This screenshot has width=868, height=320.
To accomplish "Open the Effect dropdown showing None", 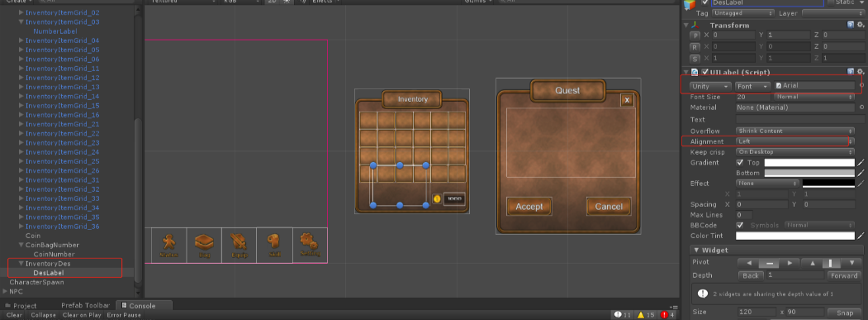I will pyautogui.click(x=767, y=183).
